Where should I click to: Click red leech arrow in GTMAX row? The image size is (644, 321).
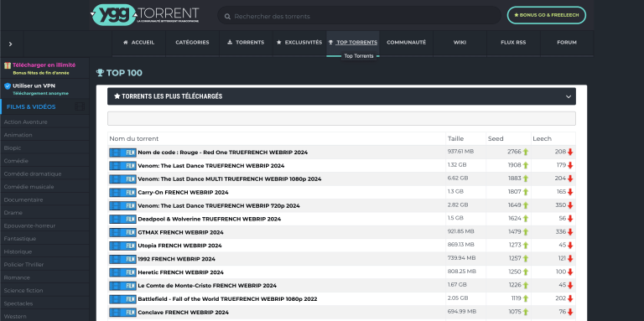(x=570, y=232)
